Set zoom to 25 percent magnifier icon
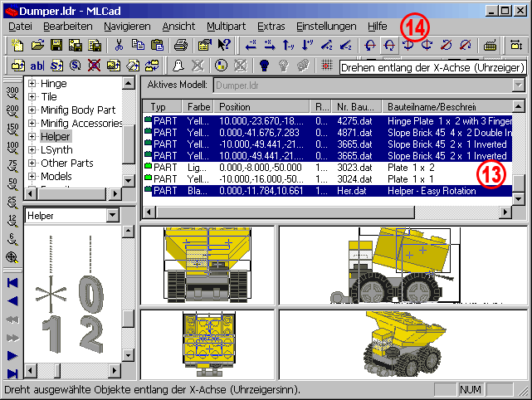The width and height of the screenshot is (532, 400). [x=12, y=202]
